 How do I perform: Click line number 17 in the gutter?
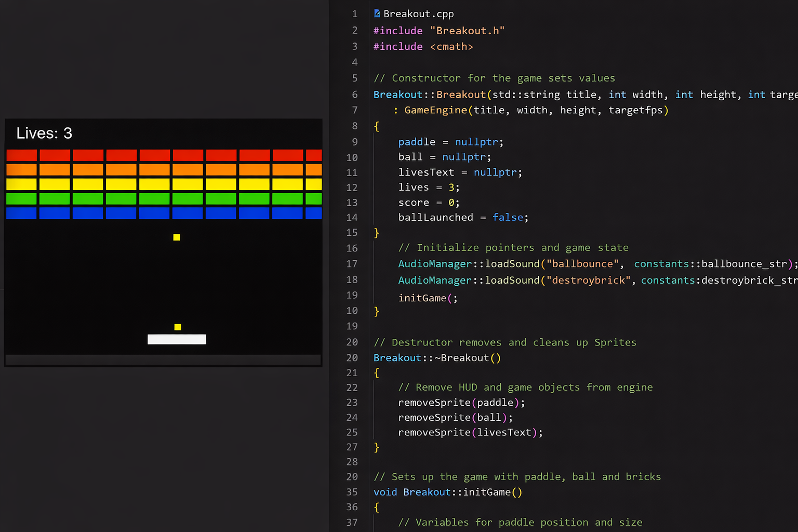coord(352,264)
